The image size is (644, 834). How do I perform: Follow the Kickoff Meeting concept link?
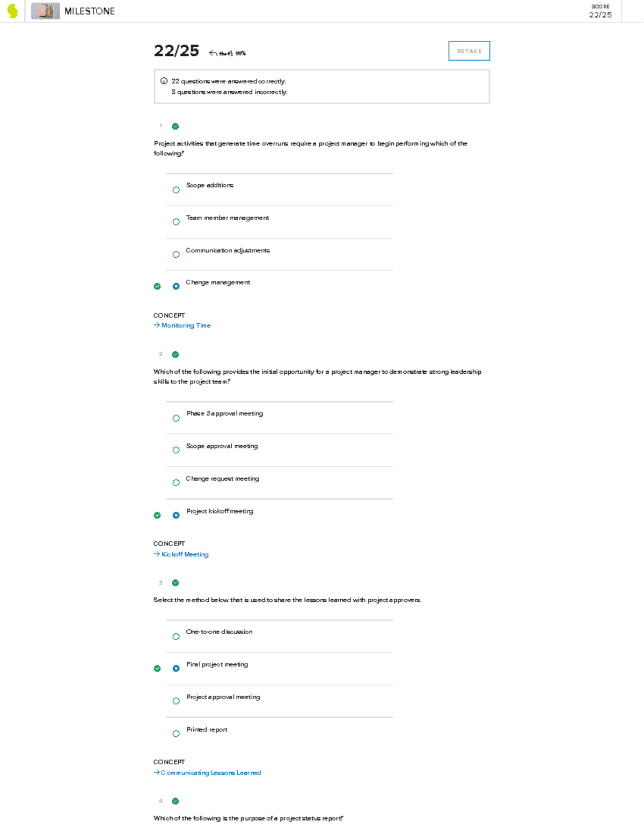(185, 554)
